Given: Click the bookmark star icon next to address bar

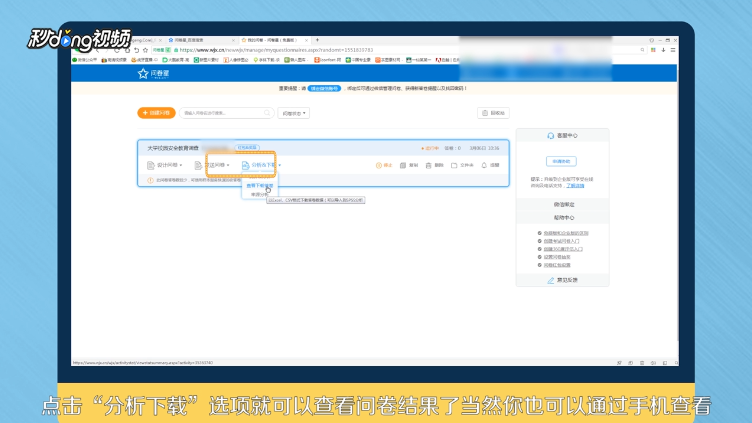Looking at the screenshot, I should (x=145, y=50).
